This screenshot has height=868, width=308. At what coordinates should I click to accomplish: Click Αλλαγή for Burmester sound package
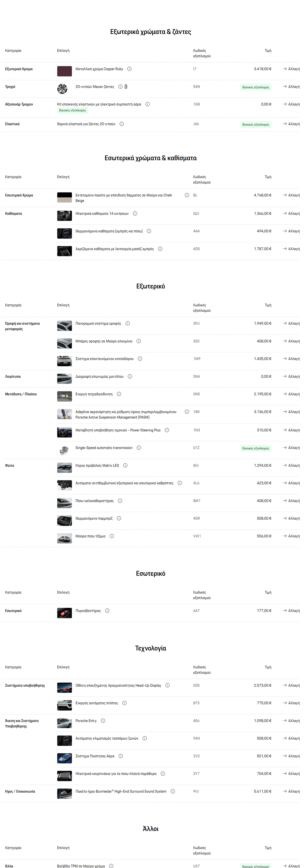click(x=291, y=791)
